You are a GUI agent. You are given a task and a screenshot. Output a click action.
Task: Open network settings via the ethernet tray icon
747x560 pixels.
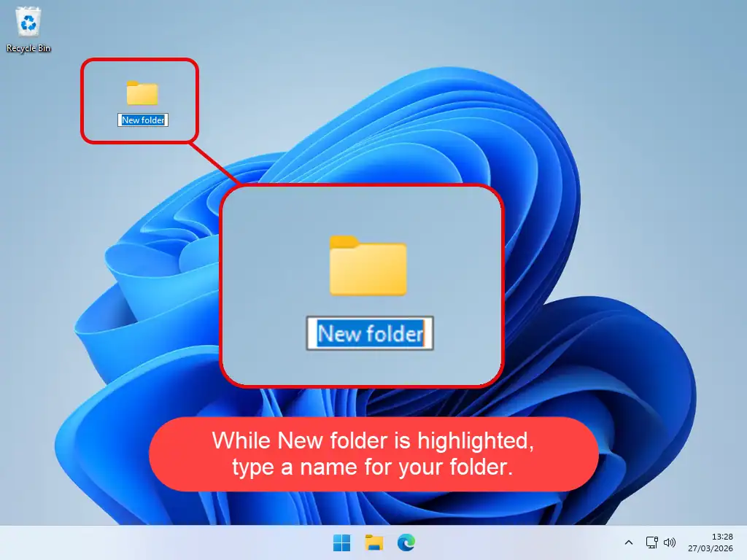tap(651, 542)
